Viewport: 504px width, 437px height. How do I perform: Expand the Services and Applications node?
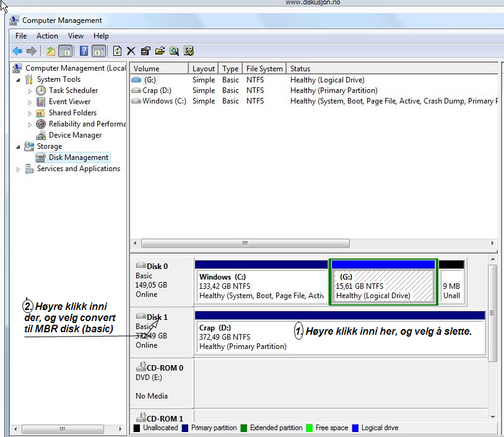(x=18, y=169)
